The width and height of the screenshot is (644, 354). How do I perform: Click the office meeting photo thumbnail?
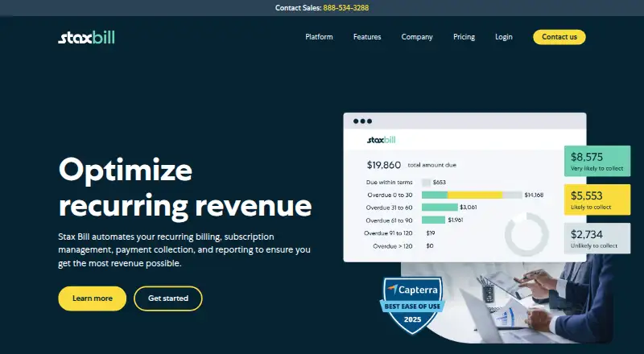point(507,303)
